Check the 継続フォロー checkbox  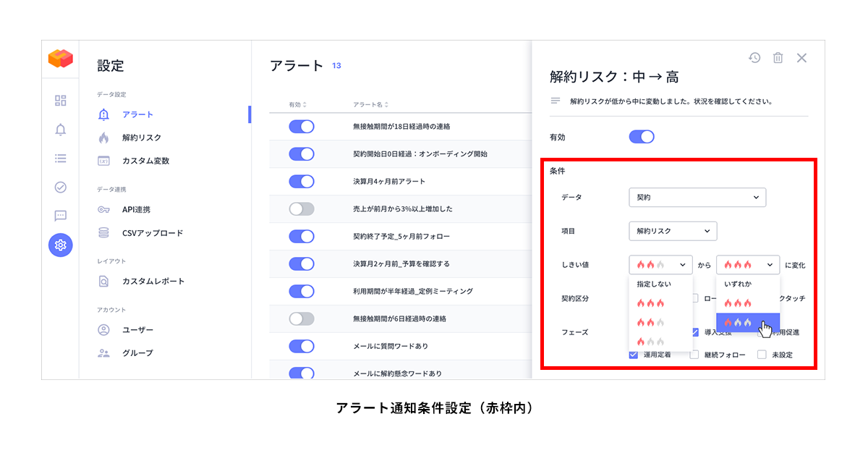click(x=694, y=355)
